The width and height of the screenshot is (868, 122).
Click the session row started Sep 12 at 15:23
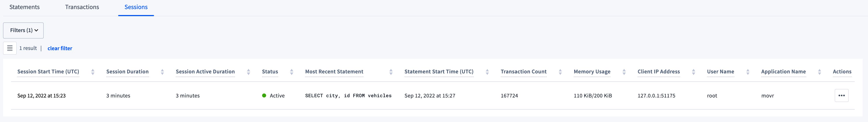pos(41,96)
